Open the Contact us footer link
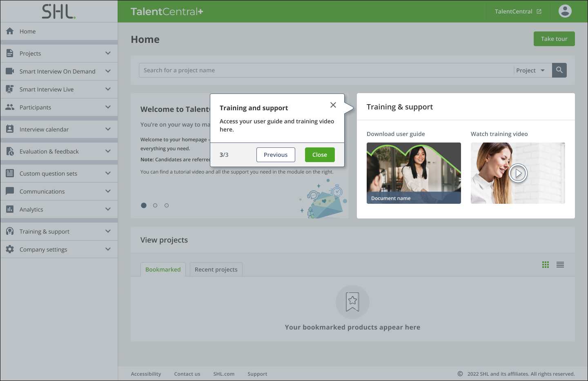The image size is (588, 381). coord(187,374)
